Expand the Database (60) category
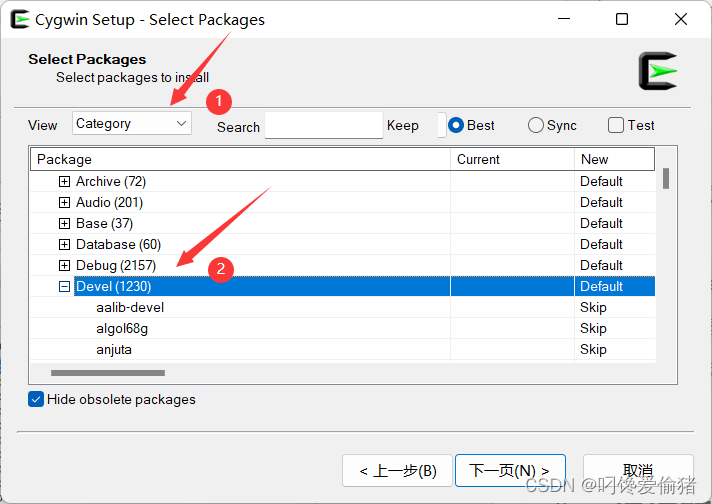The height and width of the screenshot is (504, 712). coord(64,244)
